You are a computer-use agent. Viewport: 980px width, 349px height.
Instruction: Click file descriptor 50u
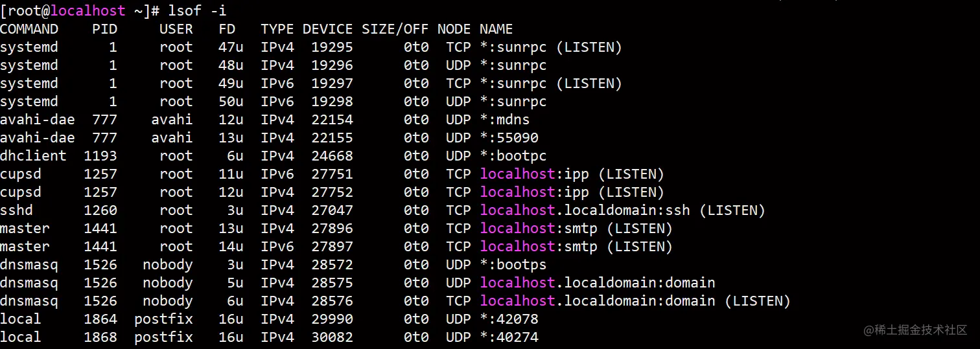[x=231, y=102]
